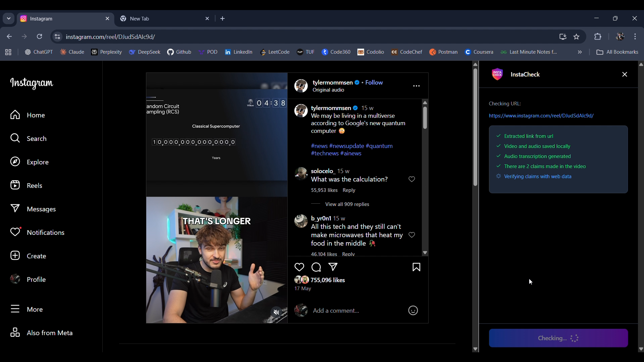Share the reel with paper plane icon
The image size is (644, 362).
pos(333,267)
